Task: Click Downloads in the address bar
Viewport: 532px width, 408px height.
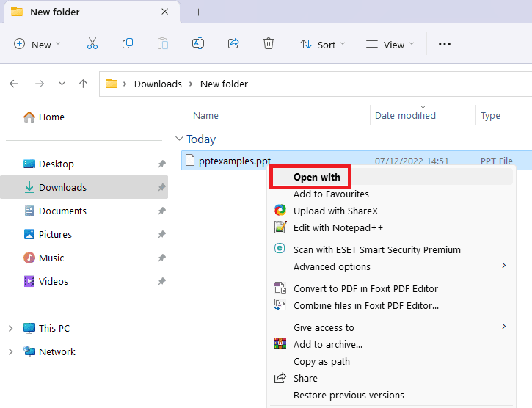Action: click(x=158, y=84)
